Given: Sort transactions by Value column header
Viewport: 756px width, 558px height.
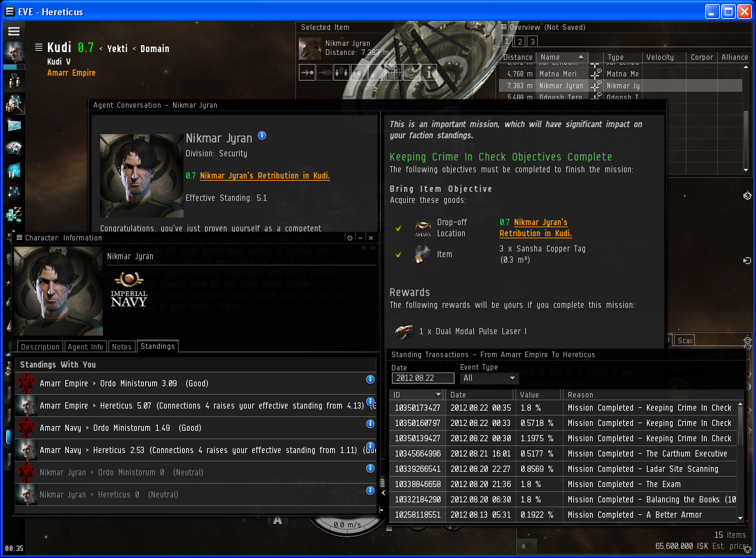Looking at the screenshot, I should pyautogui.click(x=538, y=395).
